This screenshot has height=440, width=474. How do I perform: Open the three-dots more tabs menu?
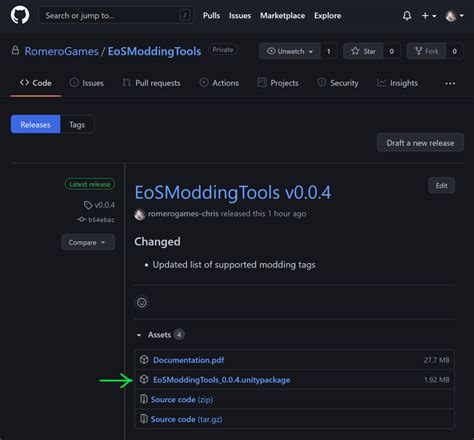pos(450,83)
